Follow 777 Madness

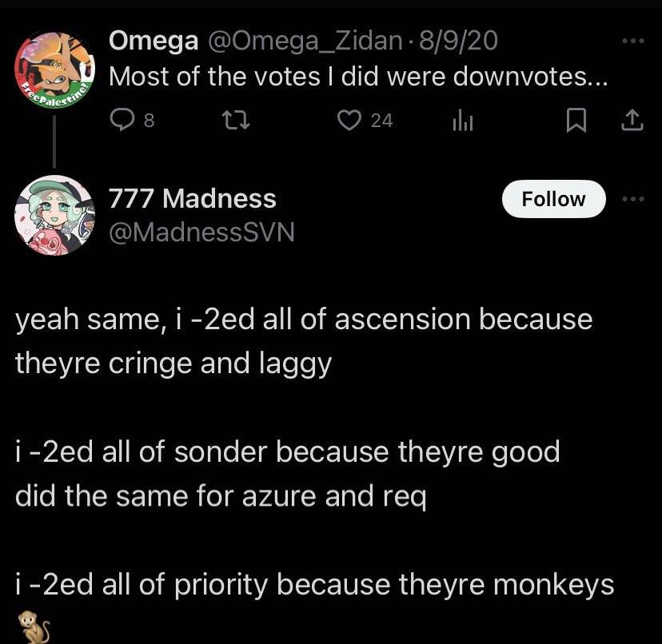553,199
